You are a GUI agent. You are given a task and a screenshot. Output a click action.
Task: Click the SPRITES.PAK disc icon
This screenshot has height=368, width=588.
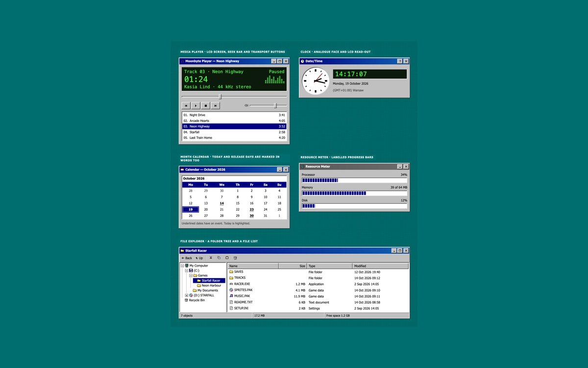pyautogui.click(x=231, y=290)
